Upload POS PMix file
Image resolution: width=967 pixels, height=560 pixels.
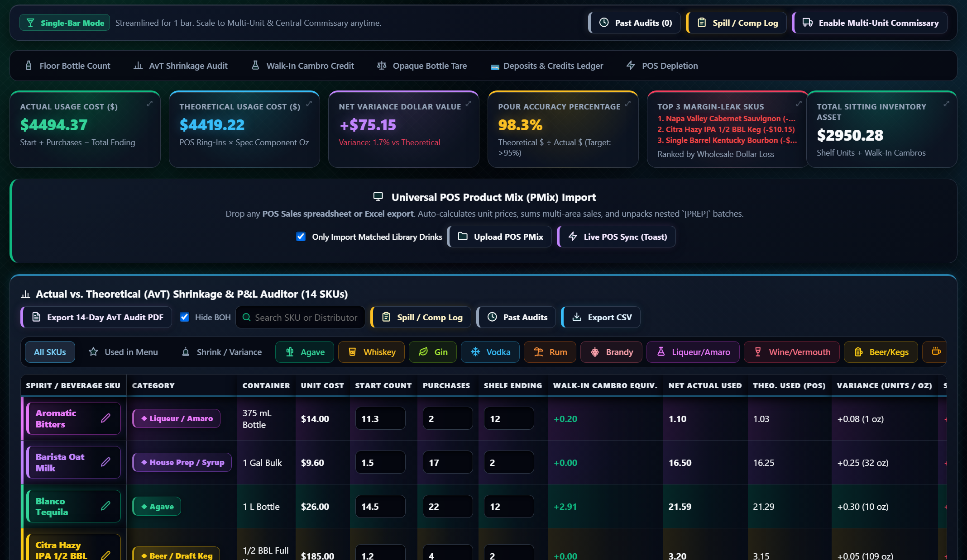pyautogui.click(x=500, y=237)
